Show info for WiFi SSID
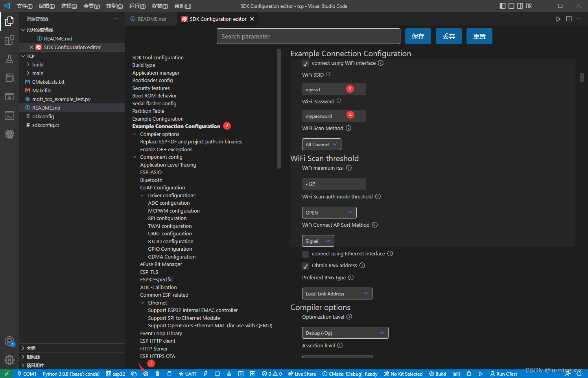 [x=328, y=74]
